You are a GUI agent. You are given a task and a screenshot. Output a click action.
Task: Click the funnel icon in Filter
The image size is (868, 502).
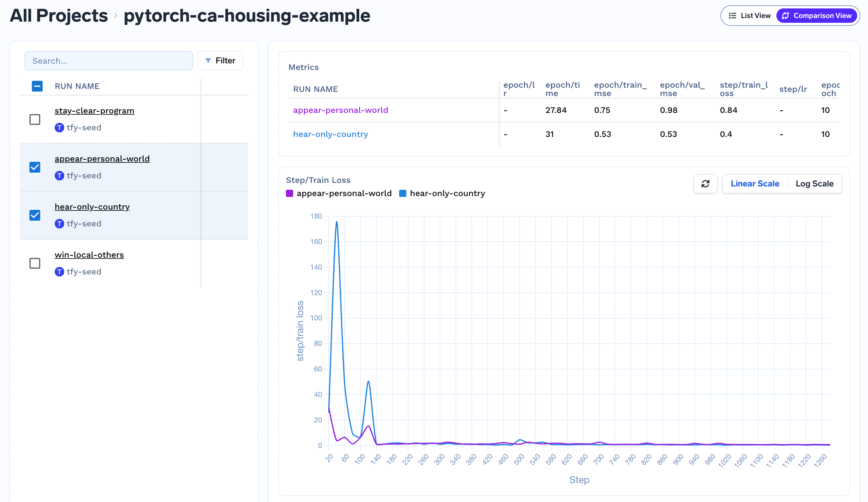pyautogui.click(x=208, y=61)
